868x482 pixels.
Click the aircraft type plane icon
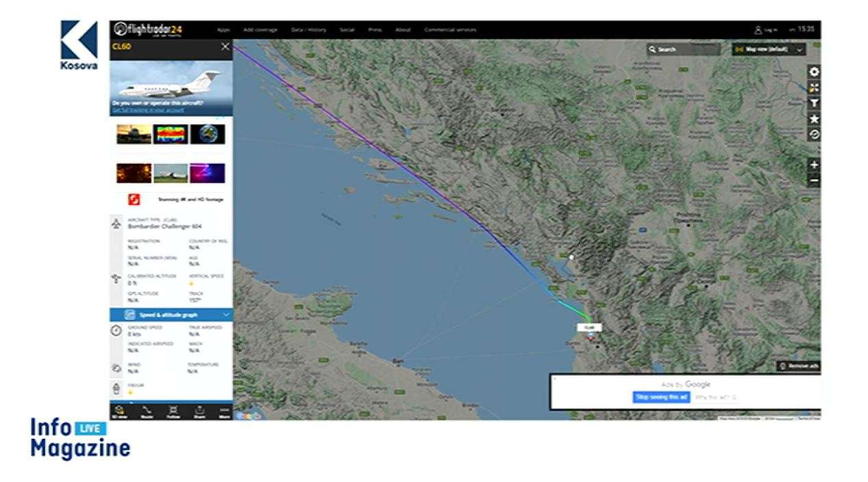116,224
